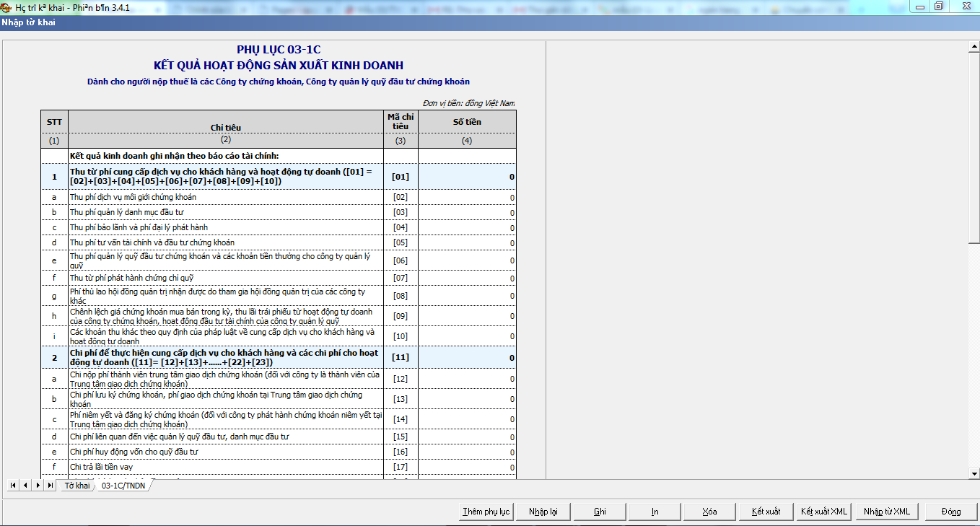Click the next sheet navigation arrow
The width and height of the screenshot is (980, 526).
(38, 486)
